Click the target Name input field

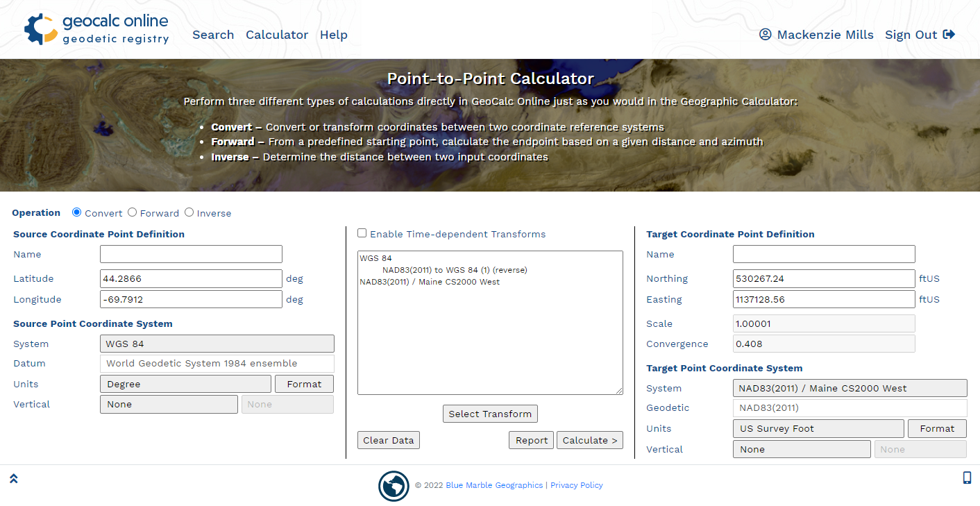click(824, 254)
